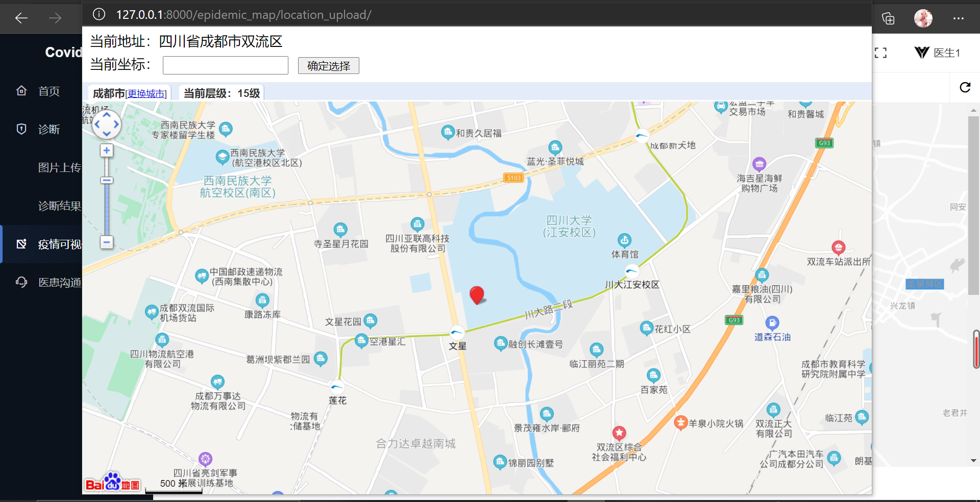The image size is (980, 502).
Task: Click the browser back arrow
Action: [21, 18]
